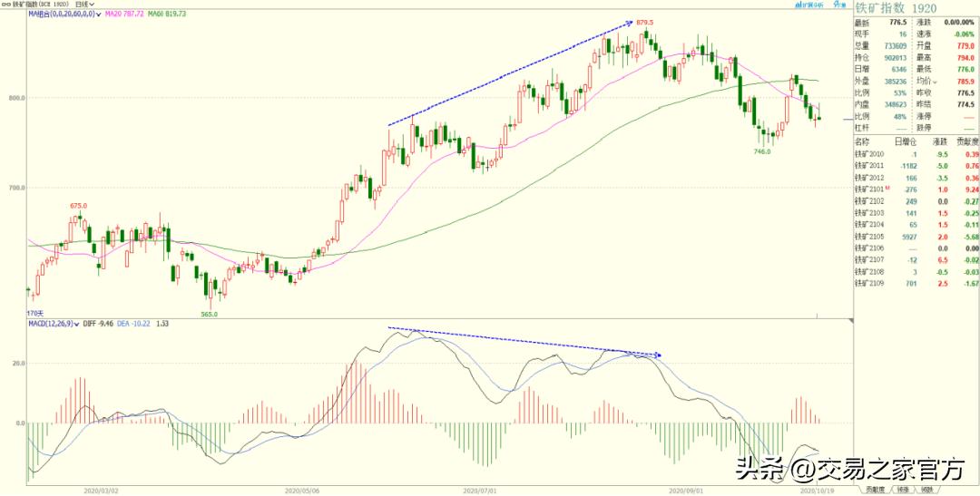
Task: Click the 开盘 779.0 value
Action: (965, 45)
